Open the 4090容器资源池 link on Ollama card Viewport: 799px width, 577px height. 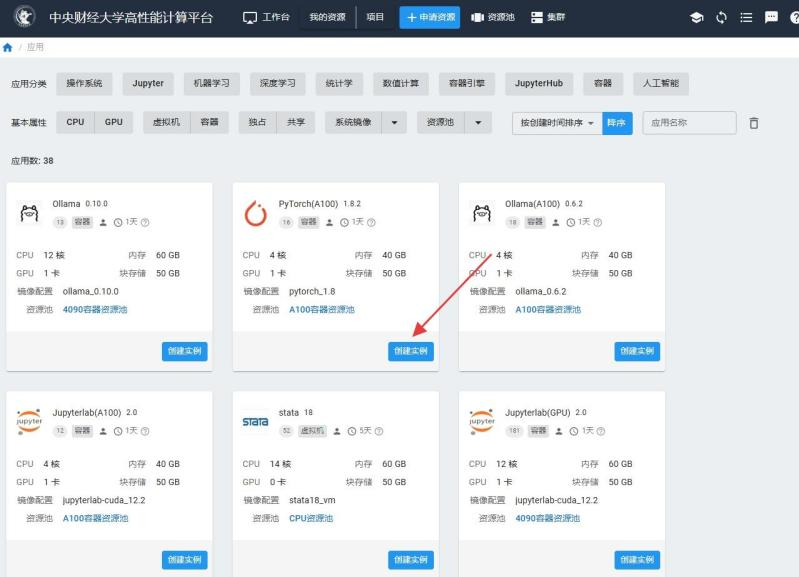pyautogui.click(x=96, y=309)
